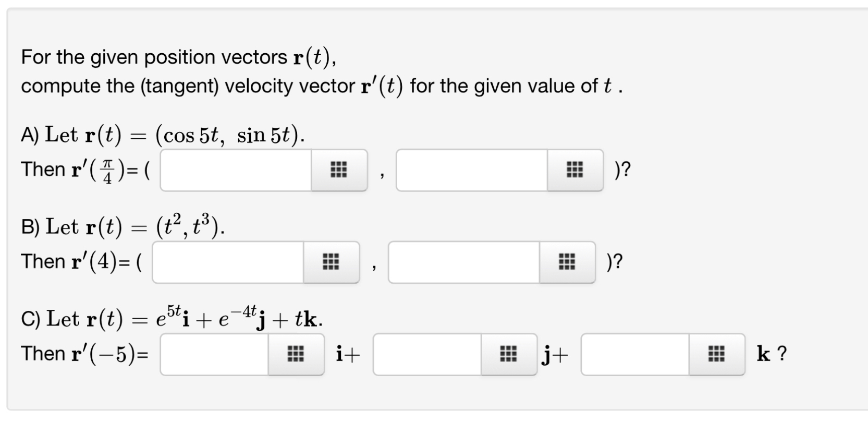Click the second answer box for r'(4)

click(x=464, y=262)
